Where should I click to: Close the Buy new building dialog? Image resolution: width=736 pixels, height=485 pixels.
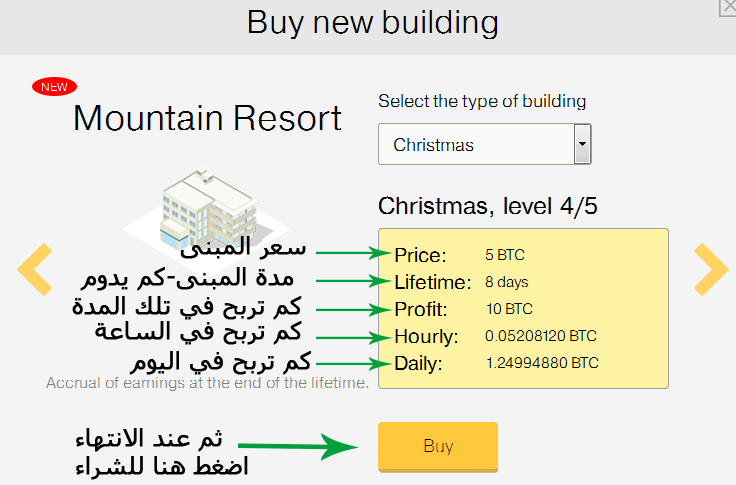coord(728,7)
